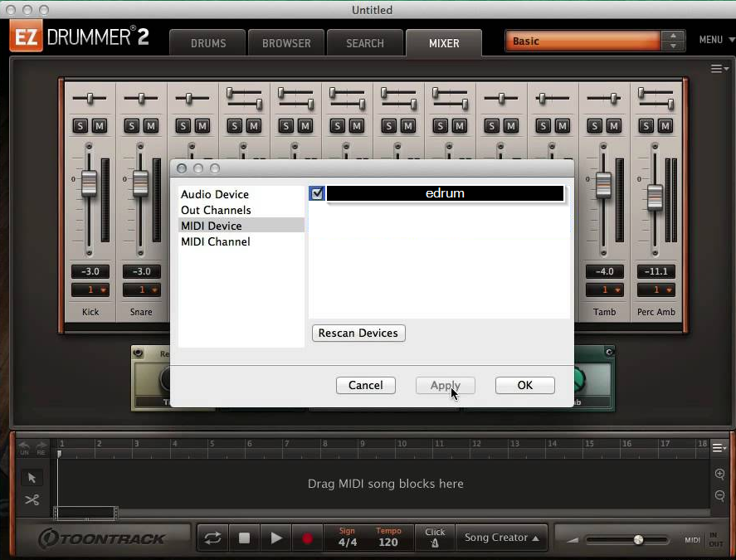This screenshot has height=560, width=736.
Task: Zoom in on the timeline
Action: click(x=719, y=474)
